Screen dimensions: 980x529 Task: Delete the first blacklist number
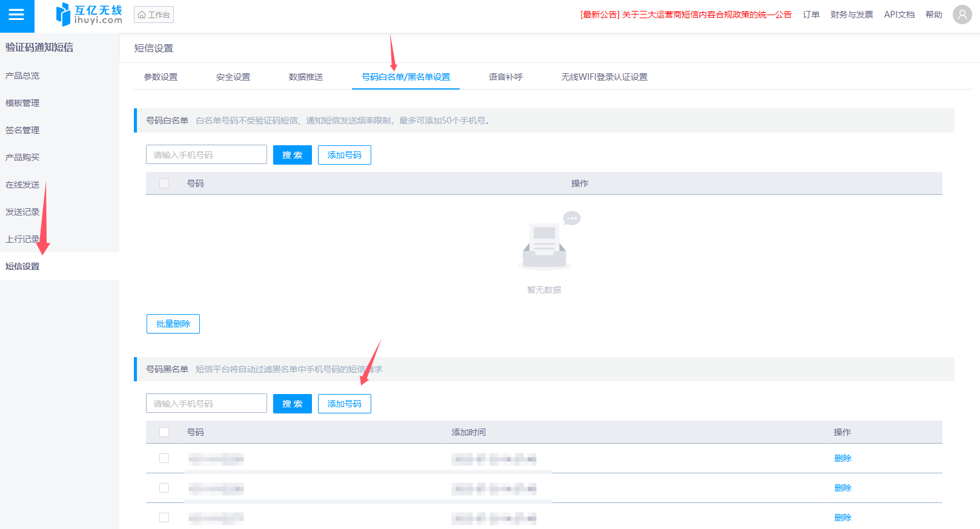pyautogui.click(x=843, y=458)
